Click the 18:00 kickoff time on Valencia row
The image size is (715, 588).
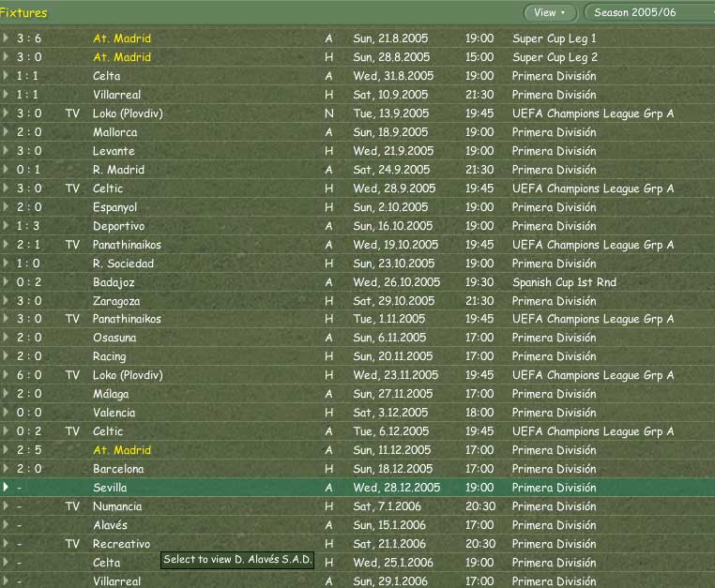pyautogui.click(x=479, y=413)
